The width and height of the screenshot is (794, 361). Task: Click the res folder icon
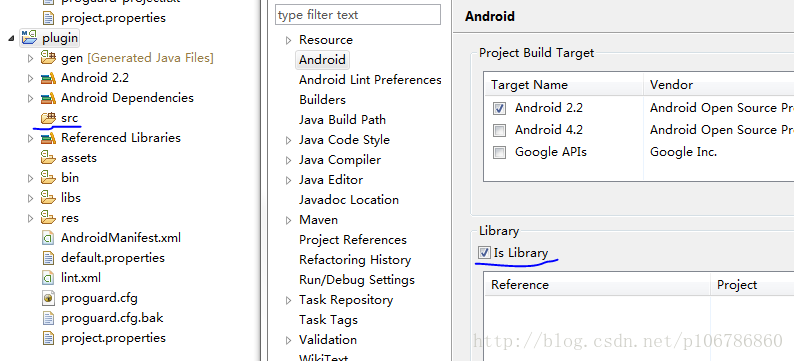[x=48, y=218]
